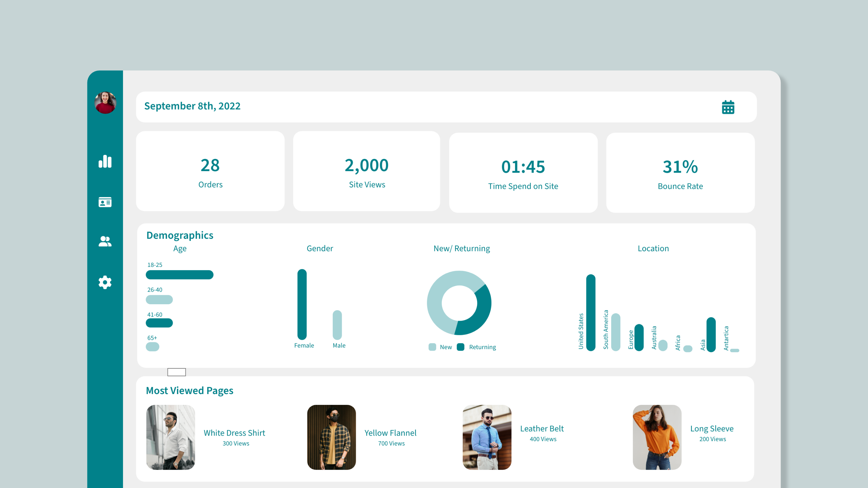Click the September 8th, 2022 date text
Image resolution: width=868 pixels, height=488 pixels.
click(x=192, y=106)
